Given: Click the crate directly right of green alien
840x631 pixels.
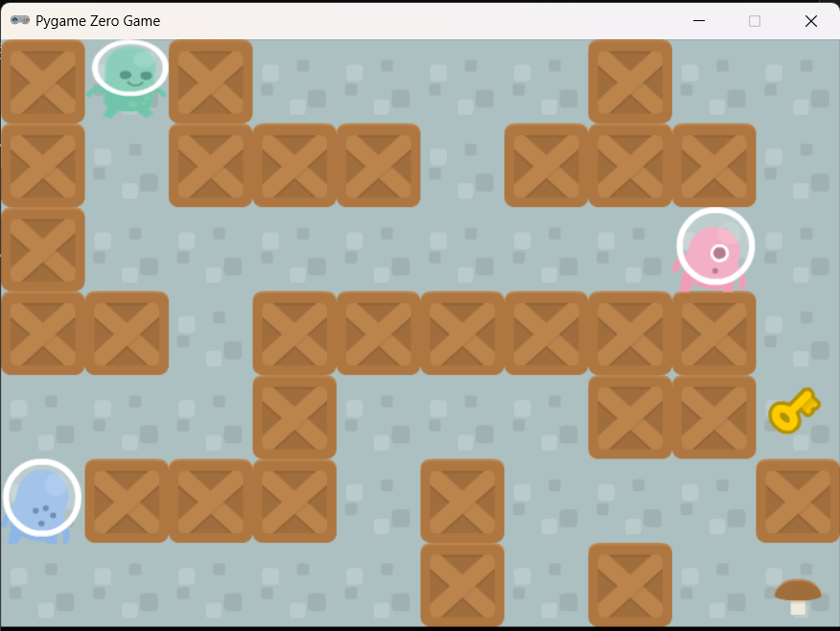Looking at the screenshot, I should point(211,82).
